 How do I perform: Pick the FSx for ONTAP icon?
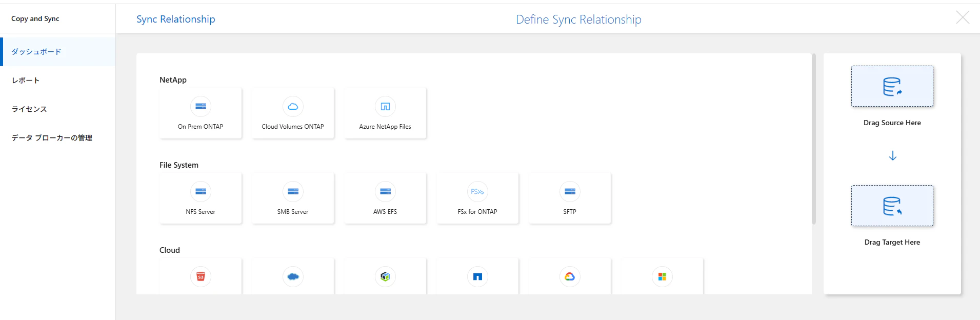[477, 192]
